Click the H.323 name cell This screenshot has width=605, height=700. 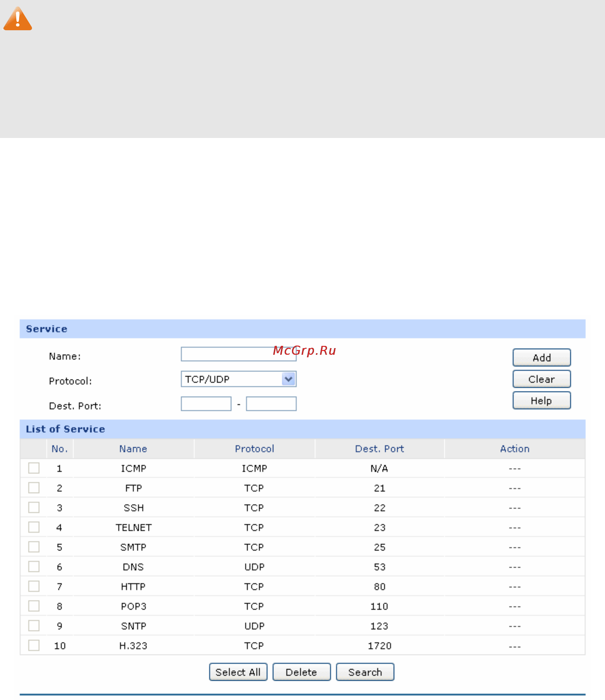click(x=133, y=646)
